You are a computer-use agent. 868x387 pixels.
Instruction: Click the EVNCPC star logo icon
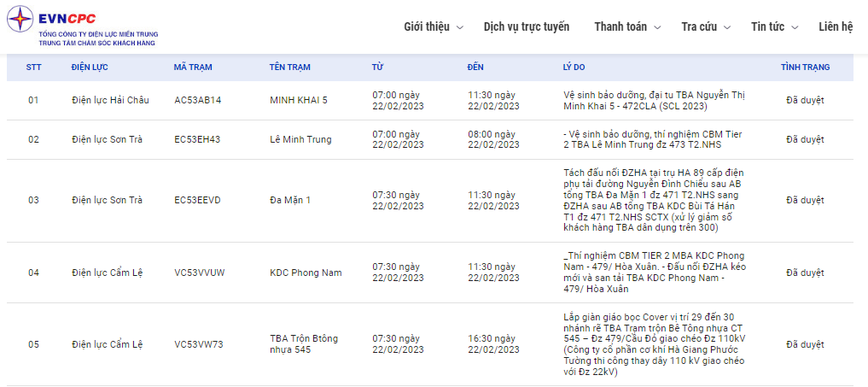coord(20,20)
